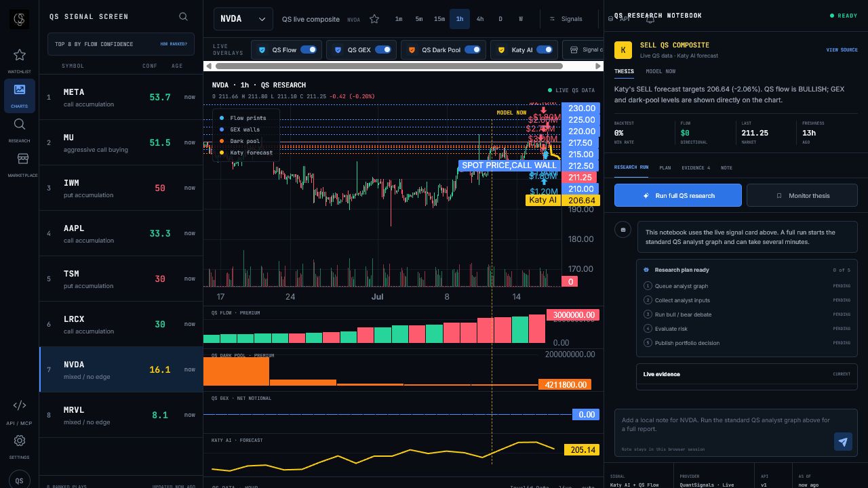
Task: Switch to the Model Now tab
Action: click(660, 71)
